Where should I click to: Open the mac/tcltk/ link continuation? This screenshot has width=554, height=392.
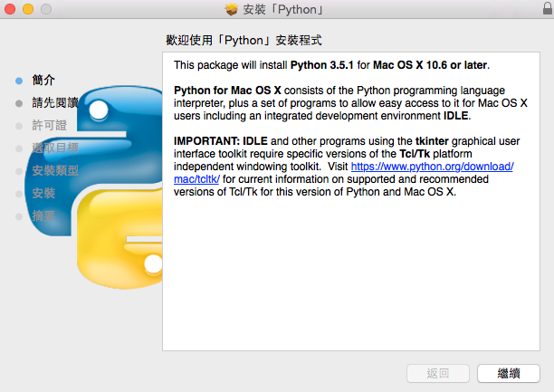(x=196, y=179)
